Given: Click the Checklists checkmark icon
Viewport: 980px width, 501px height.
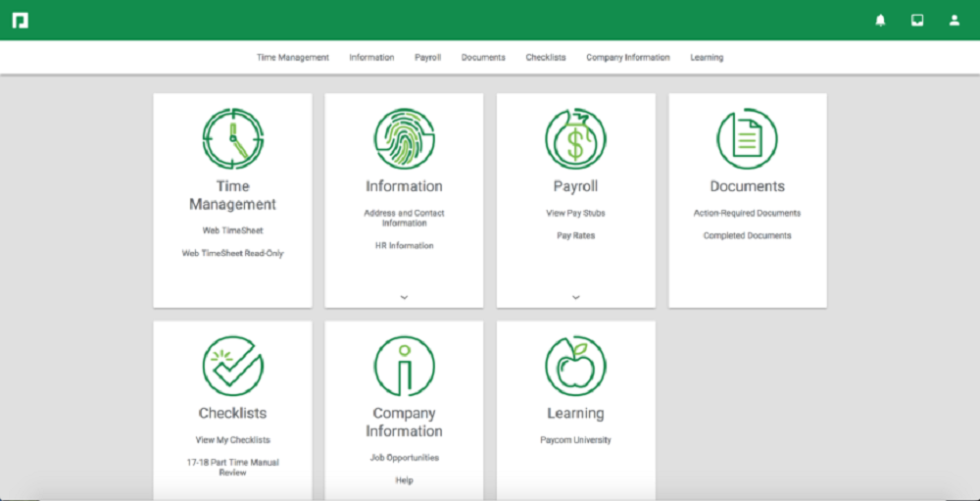Looking at the screenshot, I should pos(232,366).
